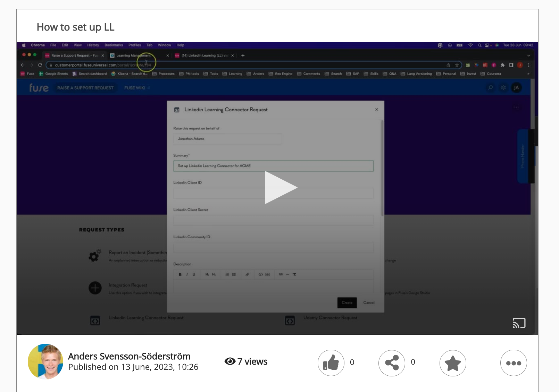559x392 pixels.
Task: Bookmark the page via the address bar star
Action: tap(457, 65)
